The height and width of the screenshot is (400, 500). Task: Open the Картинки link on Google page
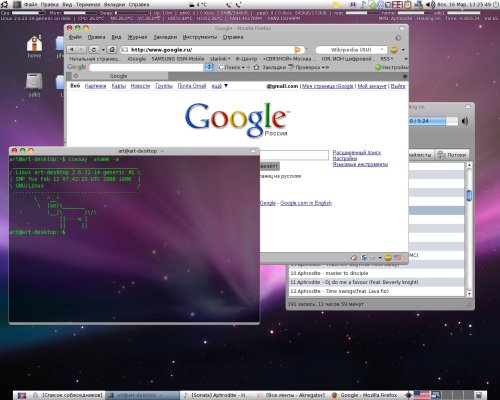[x=95, y=86]
